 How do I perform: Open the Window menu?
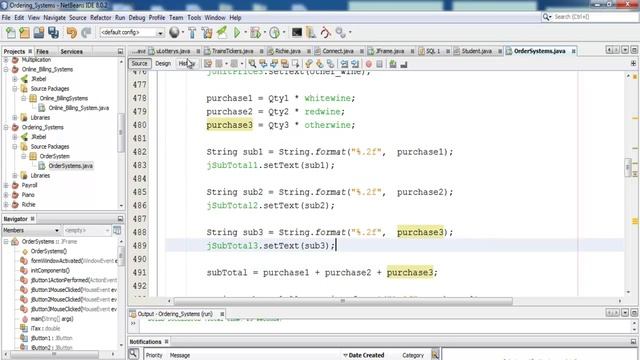(x=215, y=18)
